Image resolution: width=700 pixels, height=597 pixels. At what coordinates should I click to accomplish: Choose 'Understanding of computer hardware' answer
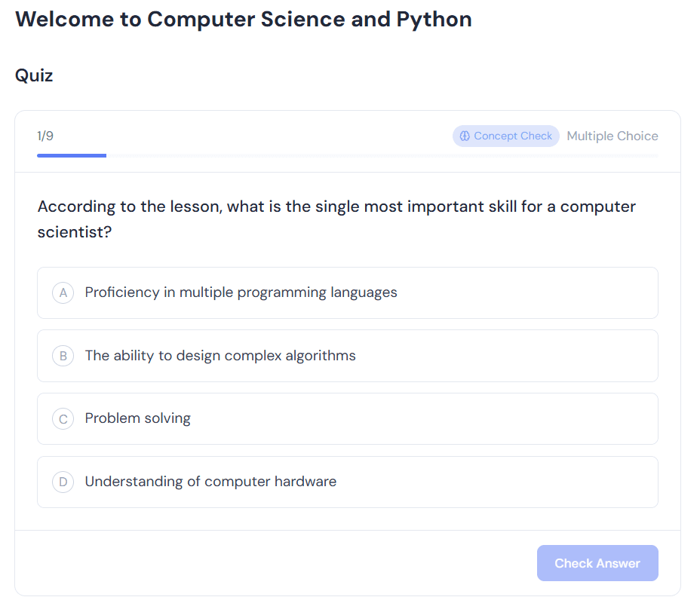[x=347, y=482]
